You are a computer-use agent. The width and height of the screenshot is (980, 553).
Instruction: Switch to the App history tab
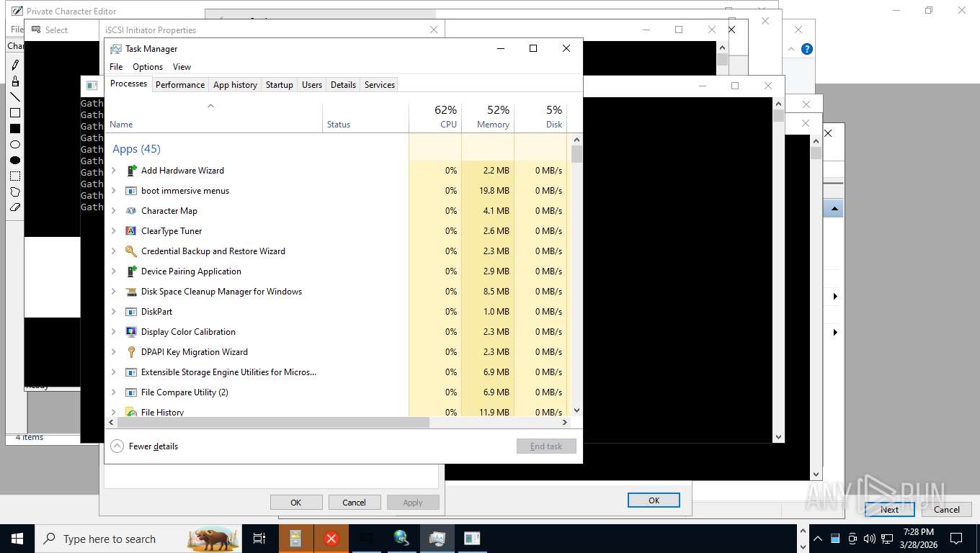pos(235,85)
